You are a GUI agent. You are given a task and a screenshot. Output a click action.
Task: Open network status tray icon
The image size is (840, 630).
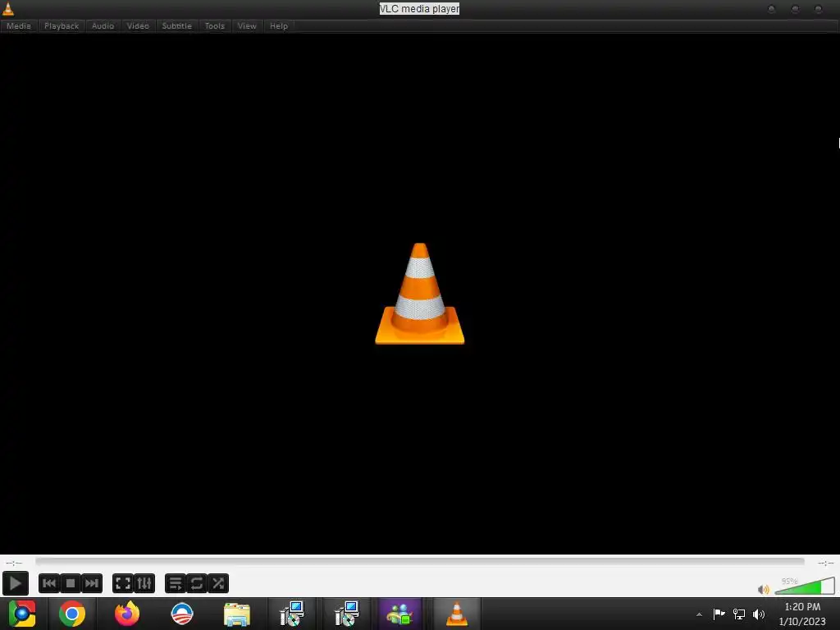pyautogui.click(x=739, y=614)
